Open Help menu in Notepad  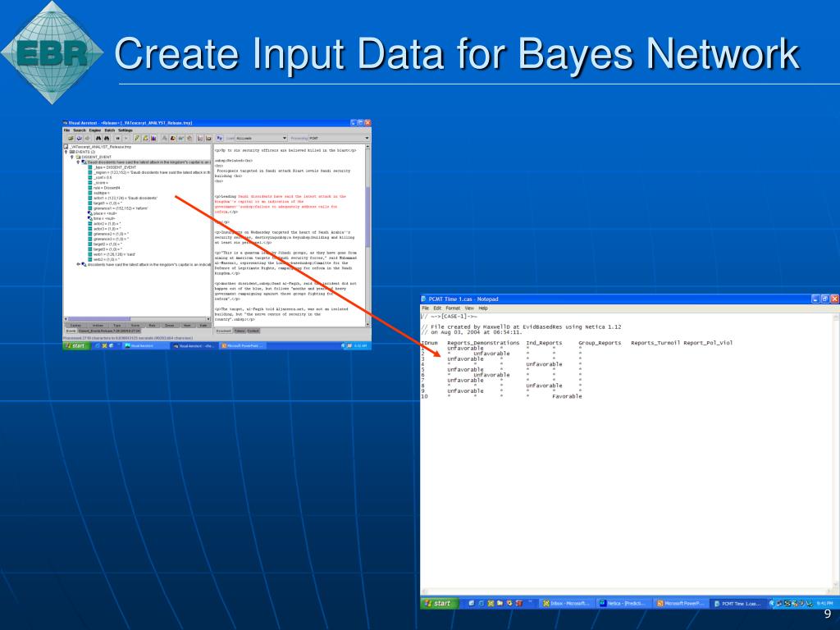coord(482,308)
